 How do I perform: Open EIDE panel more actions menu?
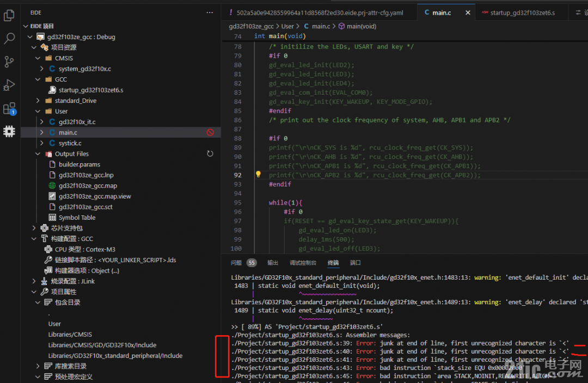(210, 13)
